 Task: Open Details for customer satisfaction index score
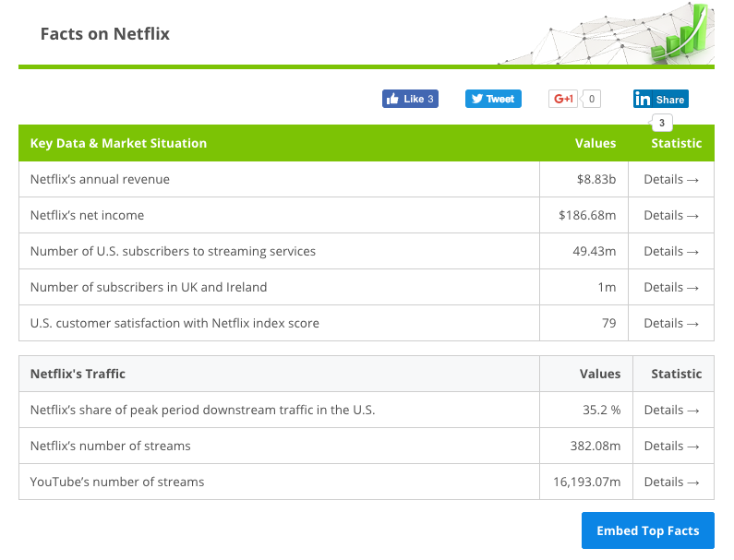click(x=671, y=323)
